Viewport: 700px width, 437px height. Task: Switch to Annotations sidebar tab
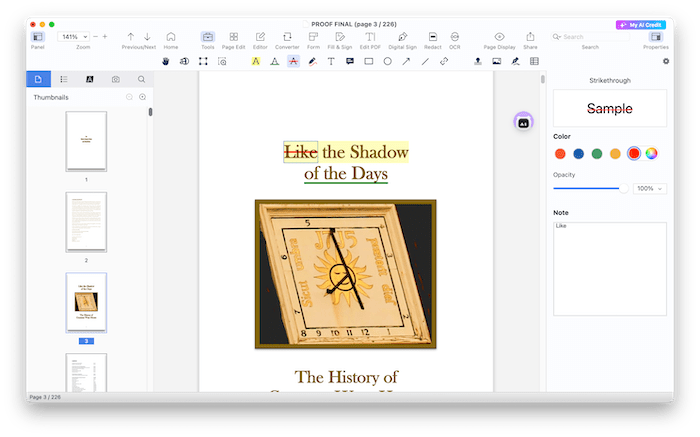tap(89, 79)
